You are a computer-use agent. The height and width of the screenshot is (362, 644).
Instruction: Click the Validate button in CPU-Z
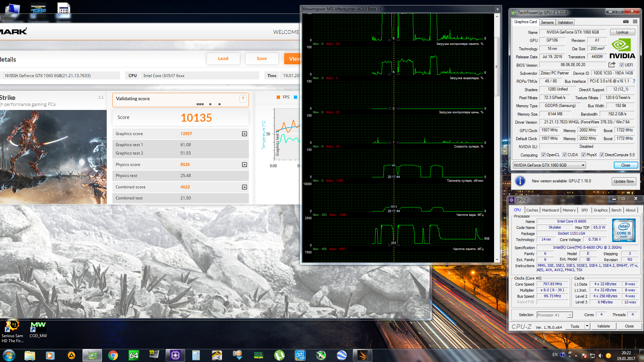603,326
